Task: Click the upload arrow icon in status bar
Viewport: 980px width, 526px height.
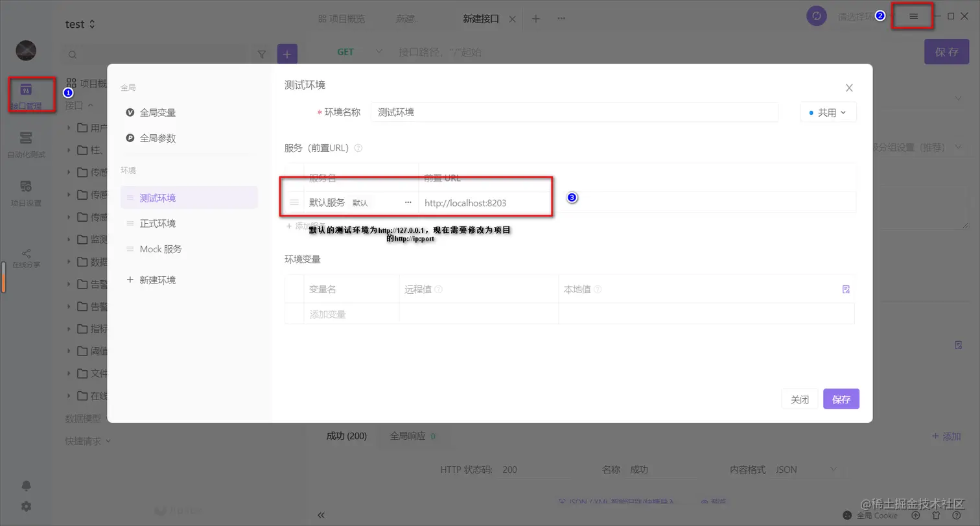Action: (x=916, y=516)
